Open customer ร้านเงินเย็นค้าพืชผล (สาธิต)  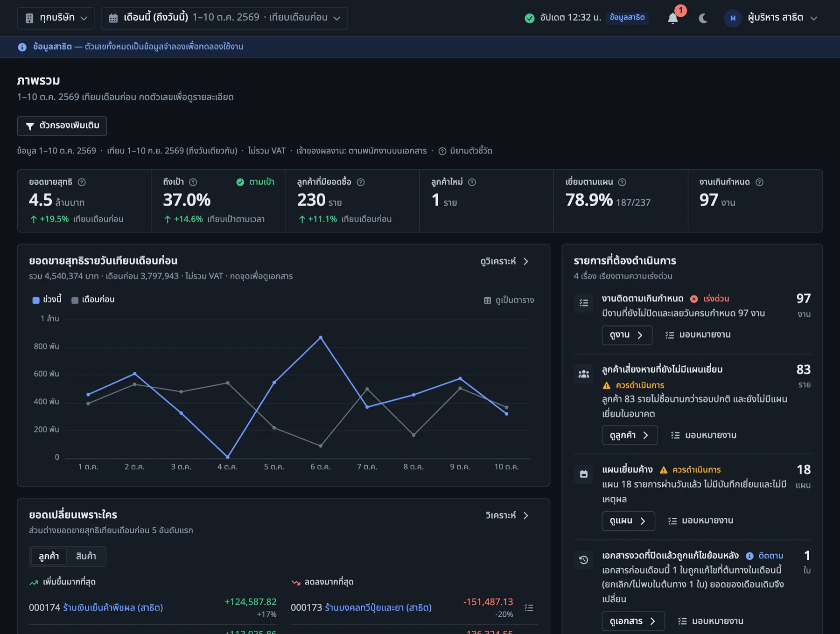(113, 607)
